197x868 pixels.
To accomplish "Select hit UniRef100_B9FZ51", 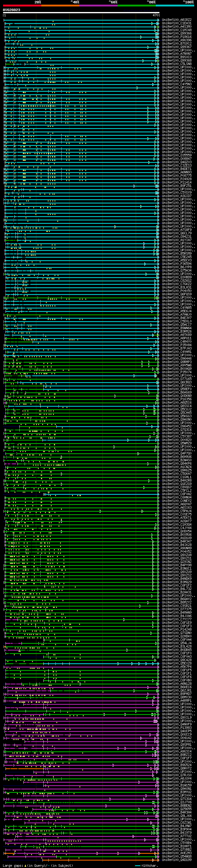I will click(x=177, y=186).
